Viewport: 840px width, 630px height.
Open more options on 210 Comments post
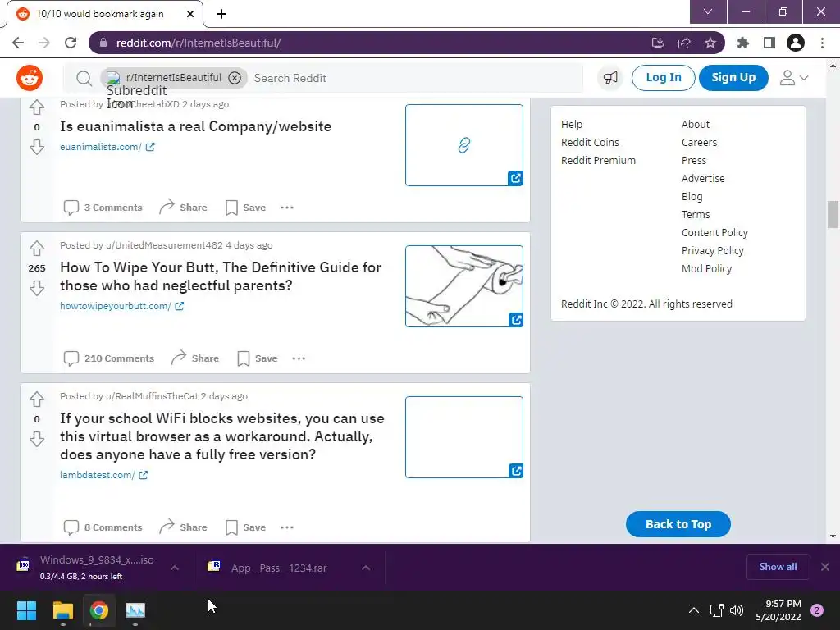(x=299, y=358)
